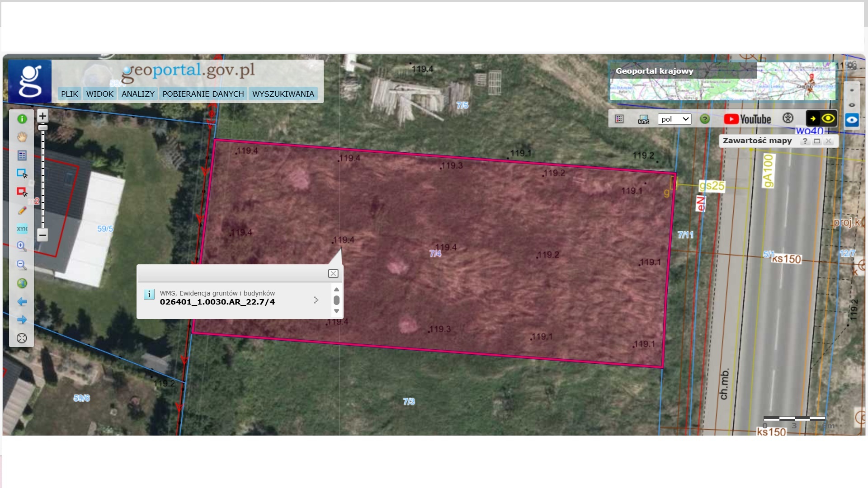Click the pencil drawing tool
Viewport: 868px width, 488px height.
22,211
